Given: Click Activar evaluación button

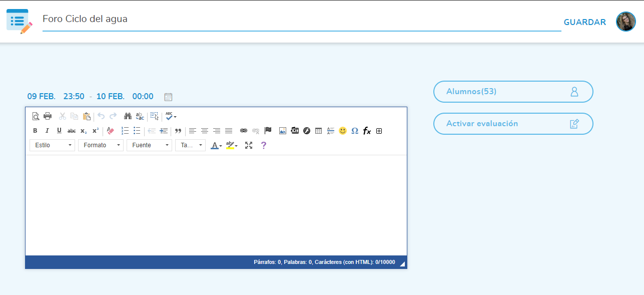Looking at the screenshot, I should 513,124.
